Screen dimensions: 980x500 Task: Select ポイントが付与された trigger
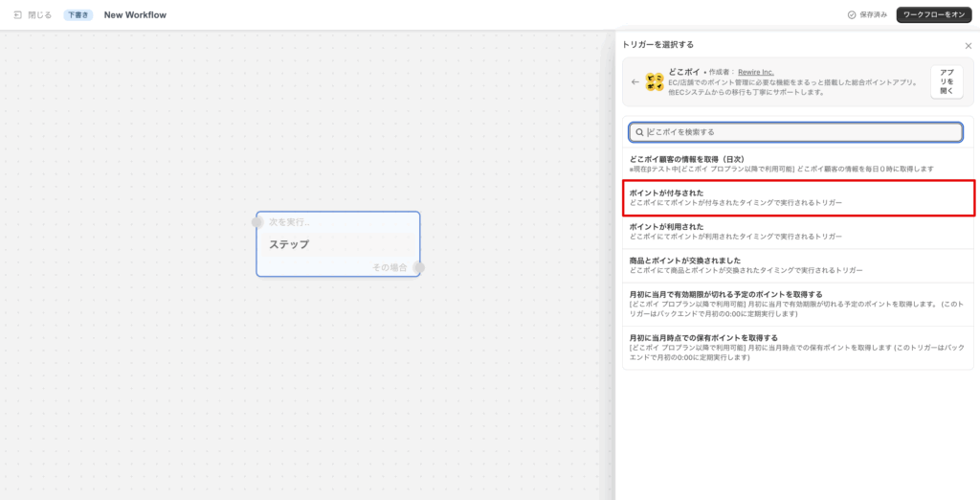click(797, 197)
